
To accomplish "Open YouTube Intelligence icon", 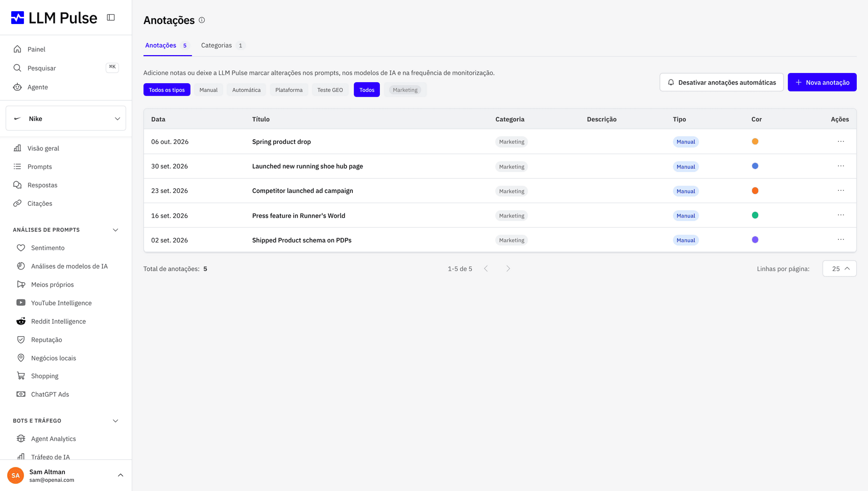I will [21, 303].
